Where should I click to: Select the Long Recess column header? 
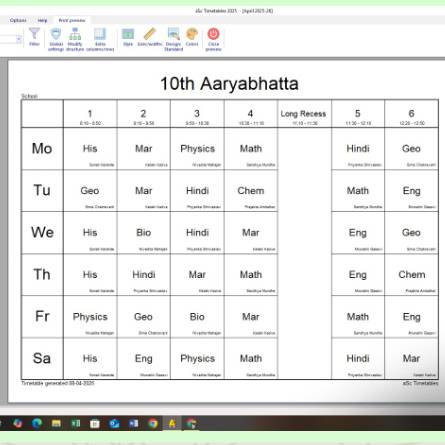(x=303, y=114)
